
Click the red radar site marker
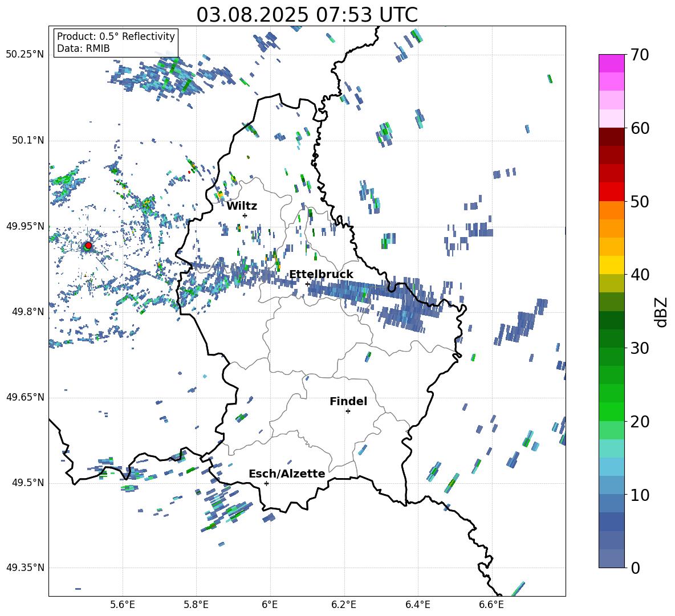tap(88, 246)
